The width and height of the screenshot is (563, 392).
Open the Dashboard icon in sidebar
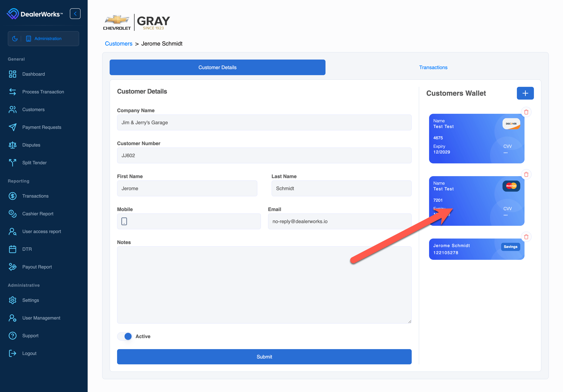pos(13,74)
